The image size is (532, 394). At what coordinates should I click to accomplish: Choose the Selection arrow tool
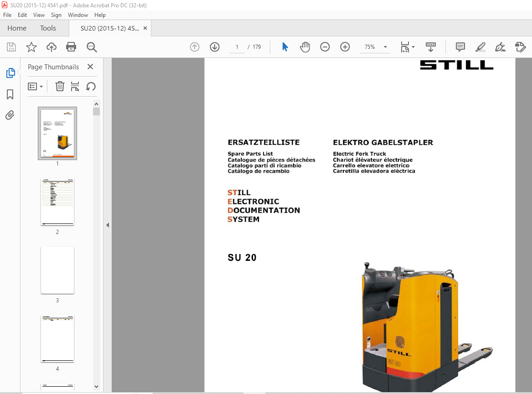point(285,47)
